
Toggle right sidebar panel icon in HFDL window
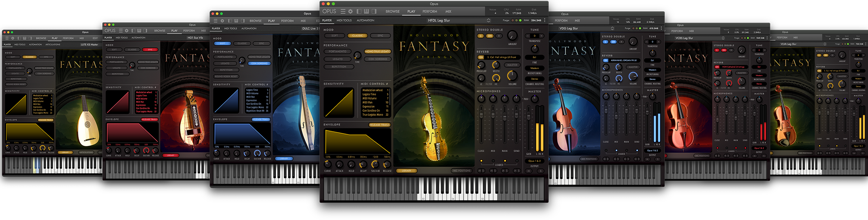click(374, 11)
